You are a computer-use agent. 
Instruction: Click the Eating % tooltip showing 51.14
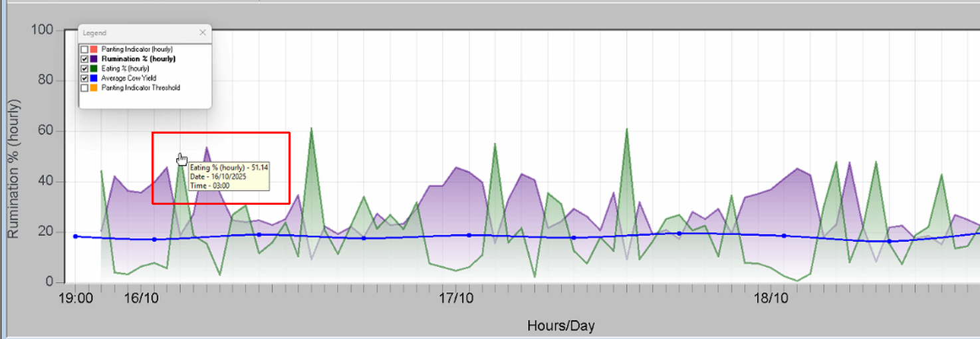[x=229, y=176]
